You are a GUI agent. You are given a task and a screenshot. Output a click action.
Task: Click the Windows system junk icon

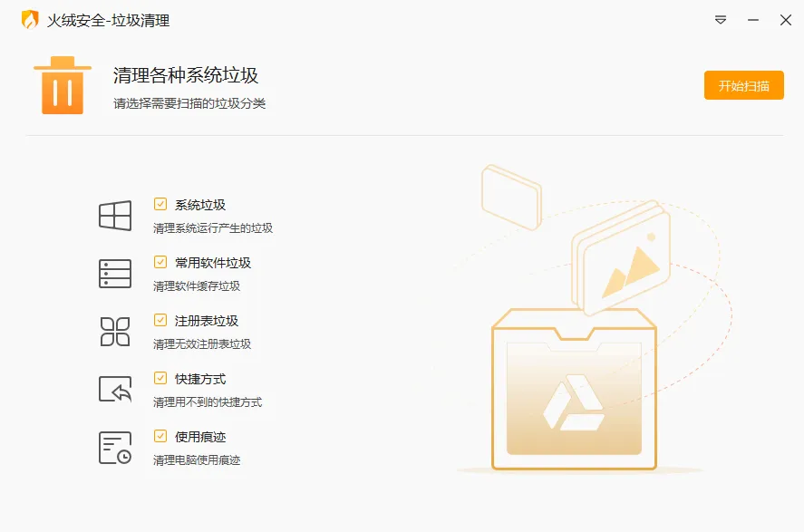click(x=115, y=216)
